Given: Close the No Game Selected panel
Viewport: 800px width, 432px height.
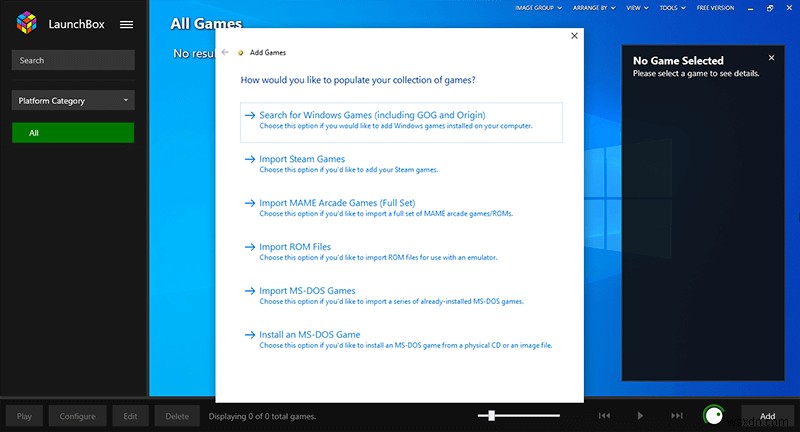Looking at the screenshot, I should coord(771,58).
